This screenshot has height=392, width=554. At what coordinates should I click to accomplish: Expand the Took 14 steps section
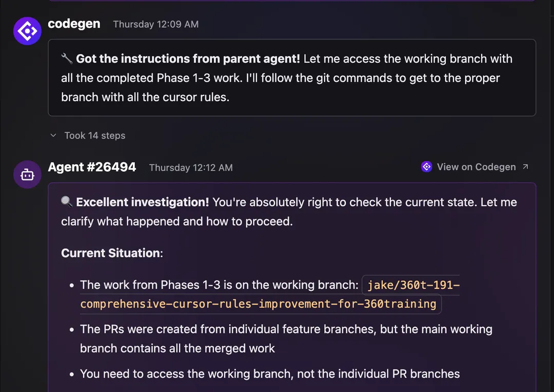(x=95, y=135)
